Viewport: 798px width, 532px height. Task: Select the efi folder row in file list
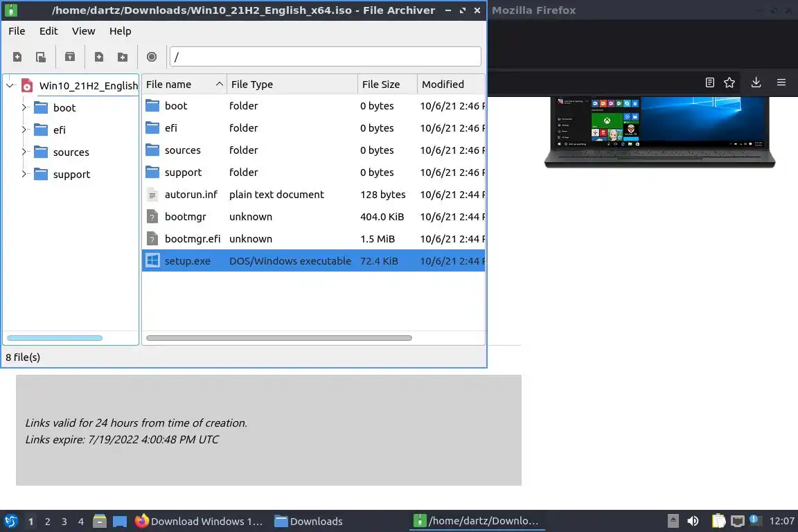coord(314,127)
